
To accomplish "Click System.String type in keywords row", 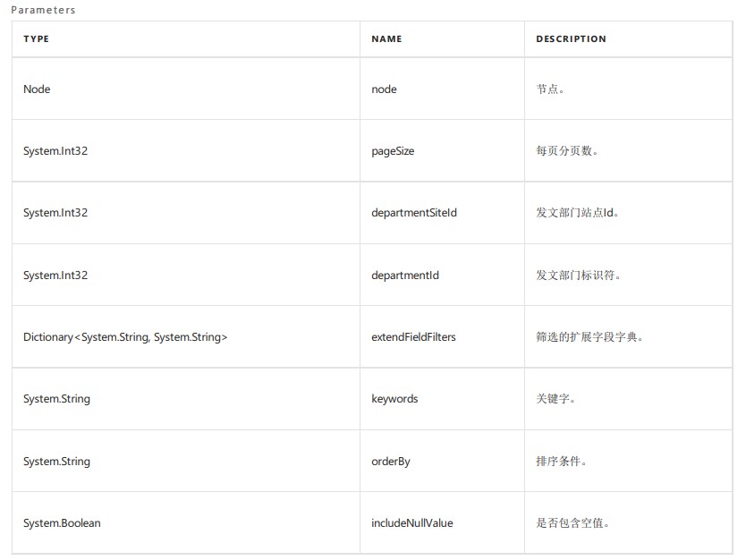I will 56,399.
